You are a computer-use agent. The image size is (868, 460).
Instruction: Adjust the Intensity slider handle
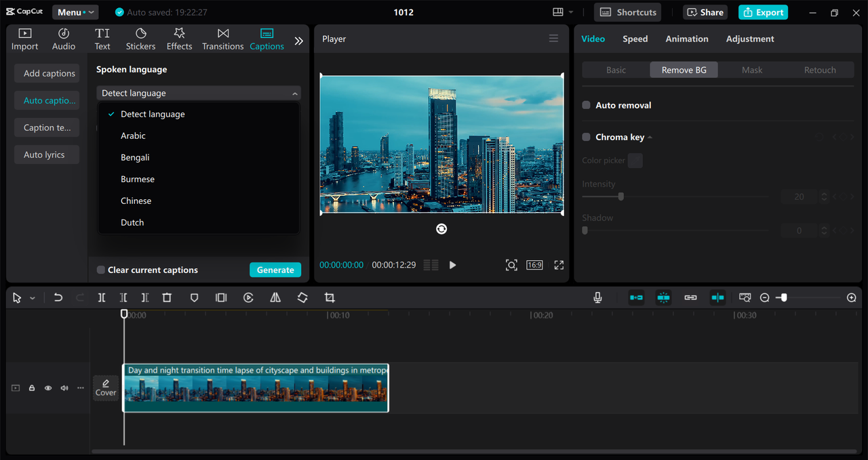pyautogui.click(x=620, y=196)
